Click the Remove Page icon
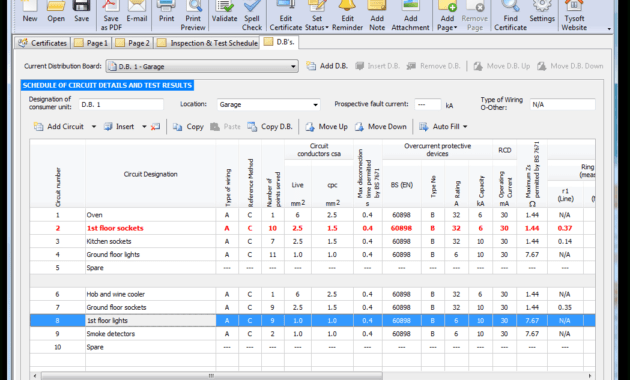The image size is (630, 380). click(475, 15)
